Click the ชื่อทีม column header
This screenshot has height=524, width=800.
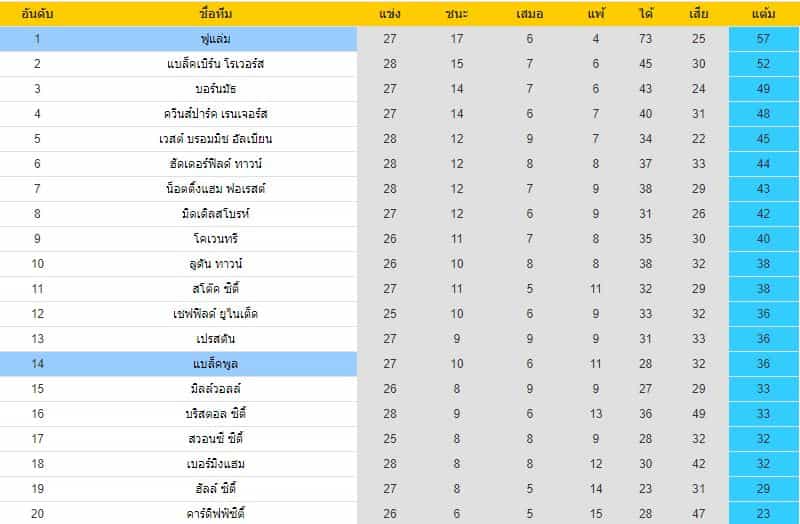(215, 14)
